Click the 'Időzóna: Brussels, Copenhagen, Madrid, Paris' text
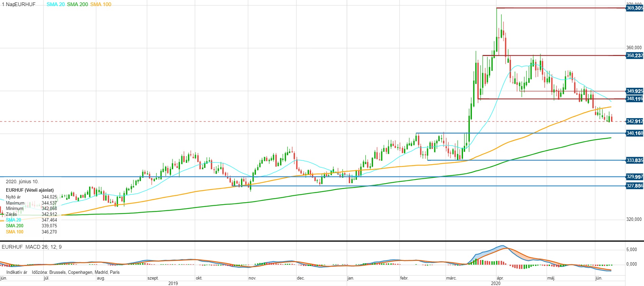The height and width of the screenshot is (286, 644). (76, 272)
